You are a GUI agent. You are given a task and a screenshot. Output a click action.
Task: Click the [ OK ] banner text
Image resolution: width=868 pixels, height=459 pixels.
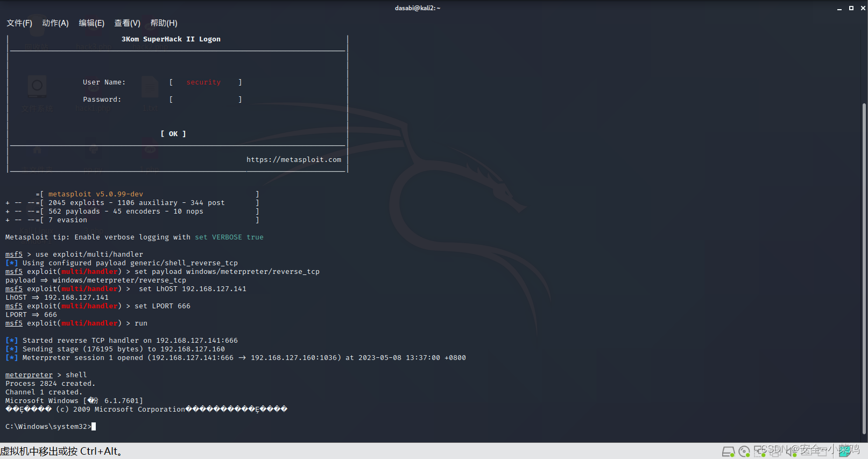point(173,134)
